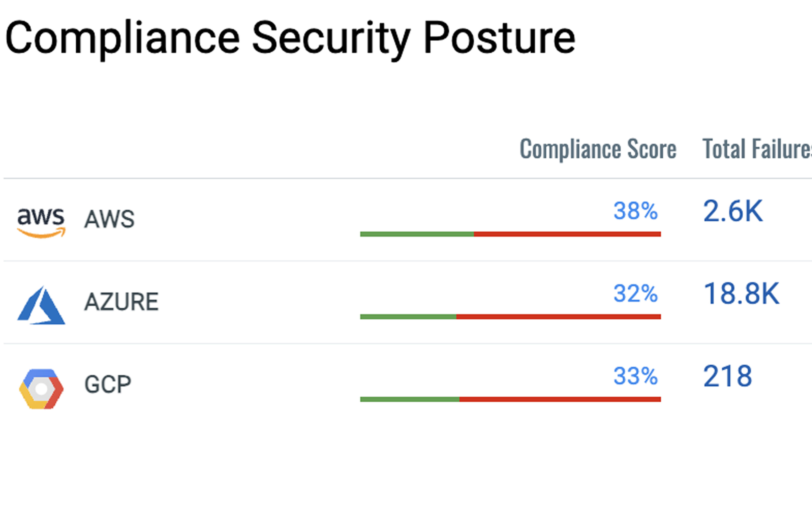The image size is (812, 508).
Task: Open the 33% GCP compliance score
Action: (635, 376)
